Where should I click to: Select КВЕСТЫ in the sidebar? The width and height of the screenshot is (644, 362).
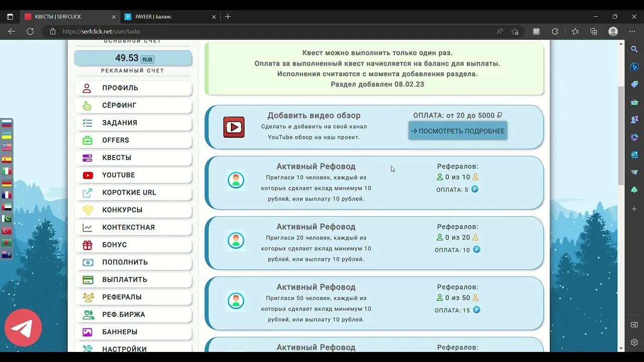[133, 158]
